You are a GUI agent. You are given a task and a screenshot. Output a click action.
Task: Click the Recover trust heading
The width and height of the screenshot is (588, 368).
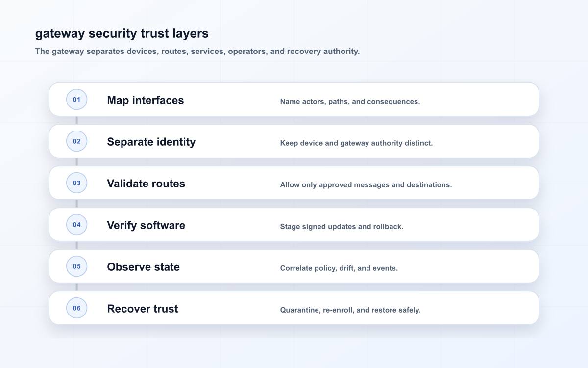(x=143, y=309)
